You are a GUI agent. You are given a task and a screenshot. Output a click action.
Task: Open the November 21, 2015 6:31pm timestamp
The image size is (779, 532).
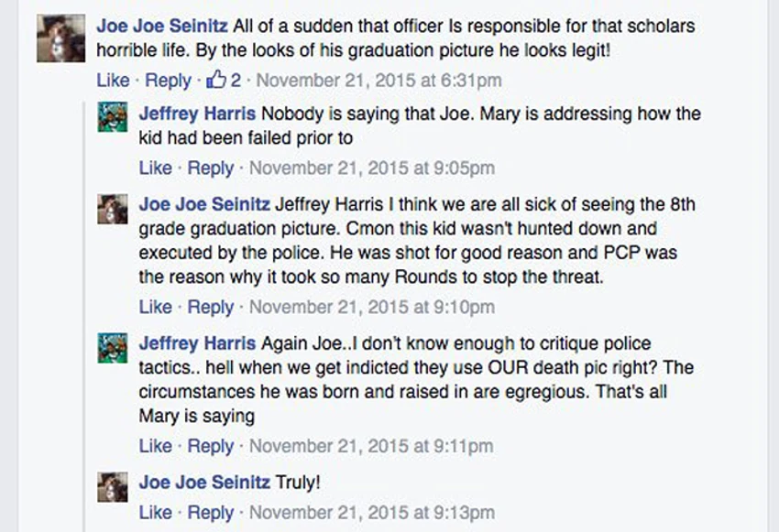tap(379, 81)
